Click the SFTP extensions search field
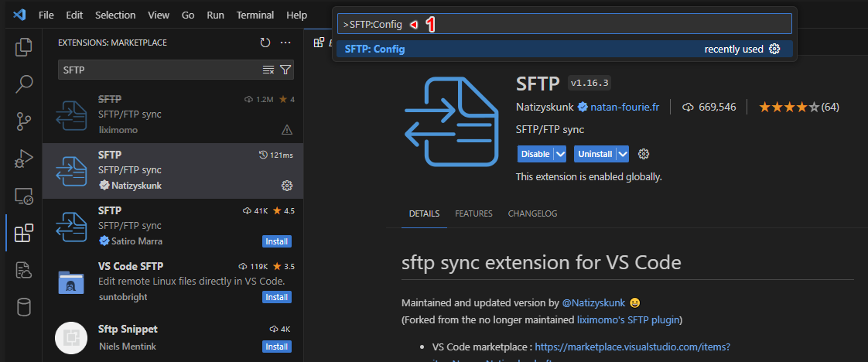Image resolution: width=868 pixels, height=362 pixels. pos(159,70)
